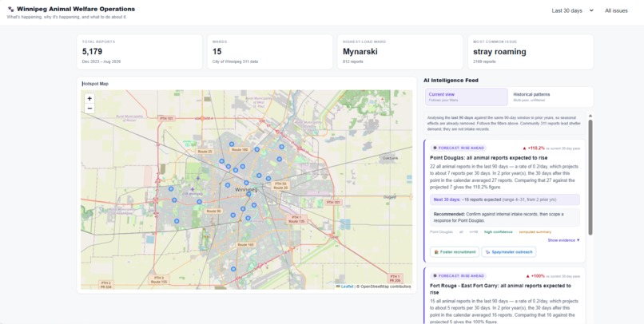Image resolution: width=644 pixels, height=324 pixels.
Task: Select the Highest-load ward Mynarski card
Action: coord(400,52)
